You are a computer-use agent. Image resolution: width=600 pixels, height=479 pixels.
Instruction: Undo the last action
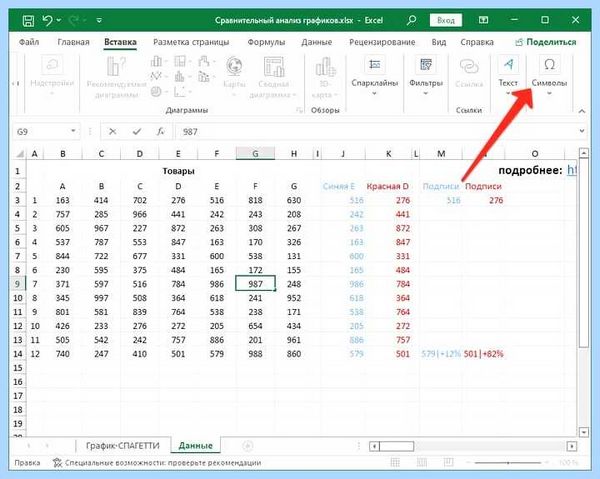coord(47,20)
